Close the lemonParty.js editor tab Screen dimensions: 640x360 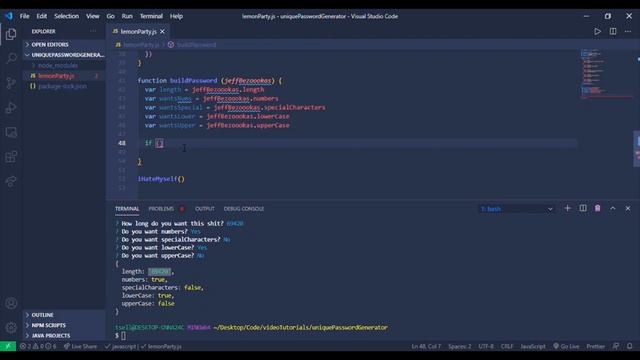[x=162, y=31]
